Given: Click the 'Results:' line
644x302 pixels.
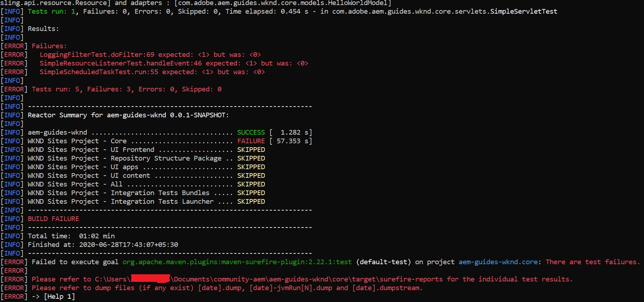Looking at the screenshot, I should pos(43,29).
